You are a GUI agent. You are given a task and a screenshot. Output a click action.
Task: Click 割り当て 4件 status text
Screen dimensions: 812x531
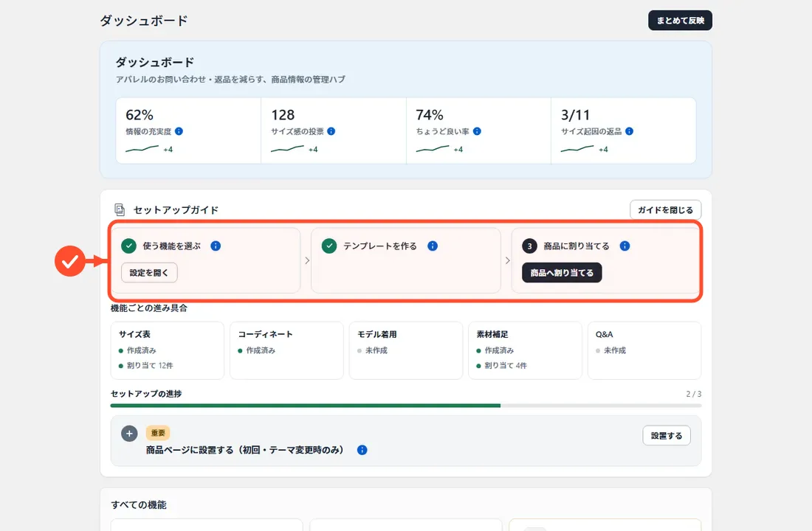click(x=506, y=365)
